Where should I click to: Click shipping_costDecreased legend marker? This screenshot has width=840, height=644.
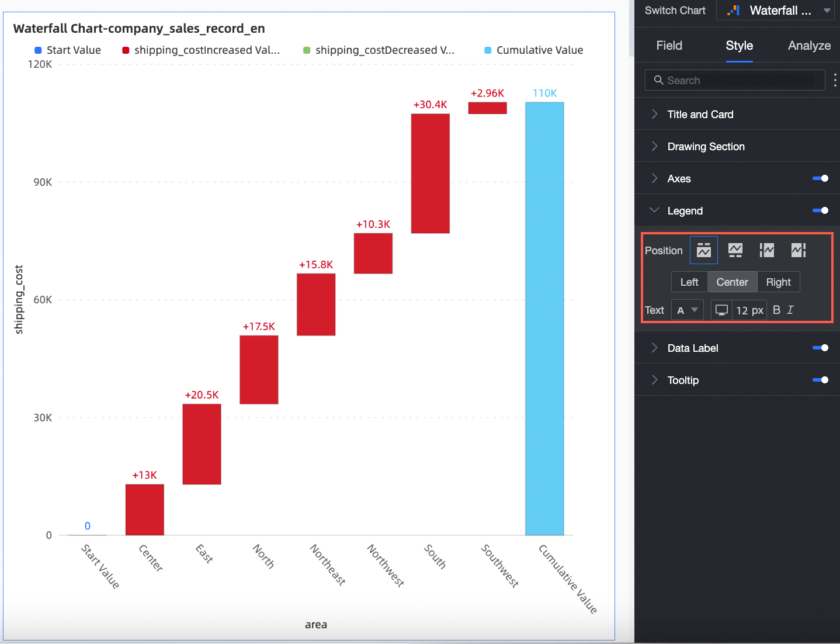click(x=307, y=50)
